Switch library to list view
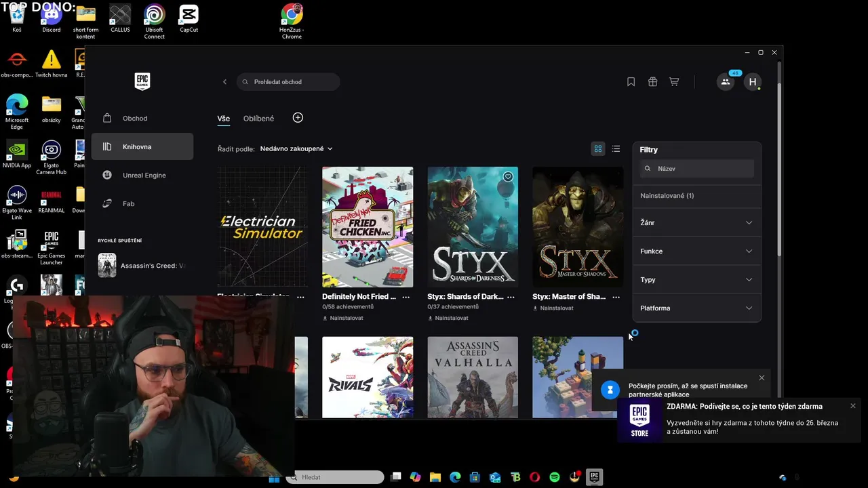868x488 pixels. tap(616, 148)
